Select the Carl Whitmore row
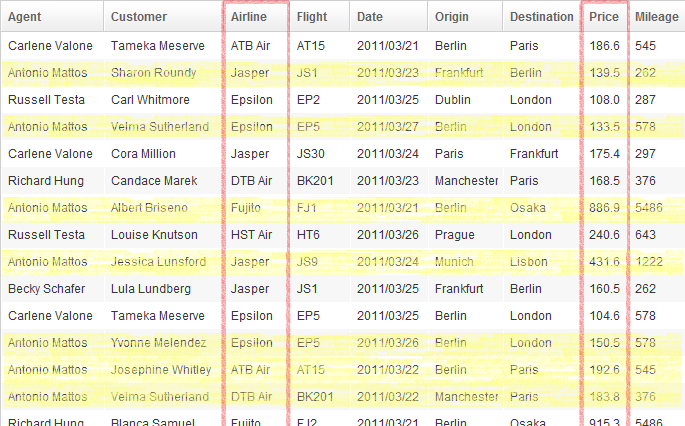The image size is (685, 426). pos(343,100)
